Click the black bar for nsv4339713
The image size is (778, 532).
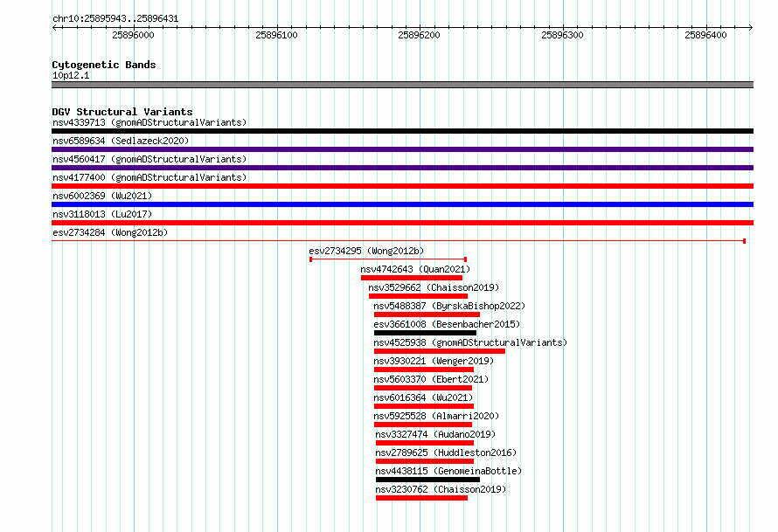click(402, 131)
